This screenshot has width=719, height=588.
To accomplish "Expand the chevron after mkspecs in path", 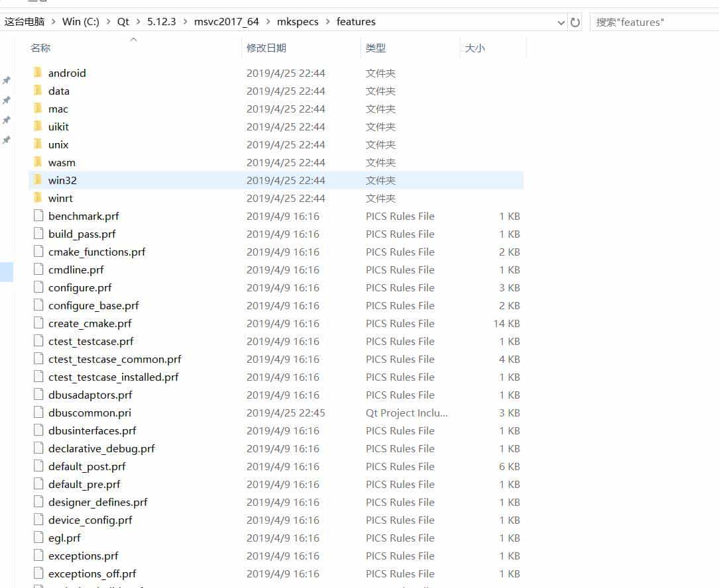I will tap(327, 22).
